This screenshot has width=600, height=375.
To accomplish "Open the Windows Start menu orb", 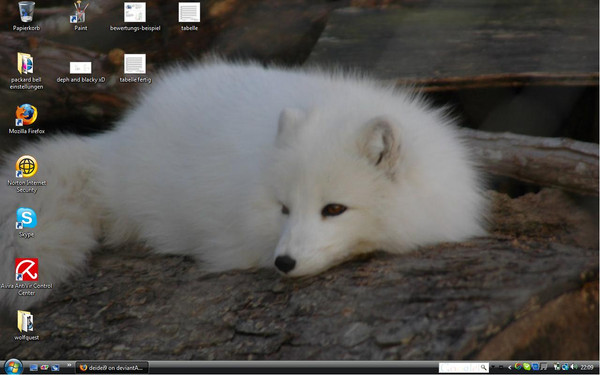I will (x=13, y=368).
